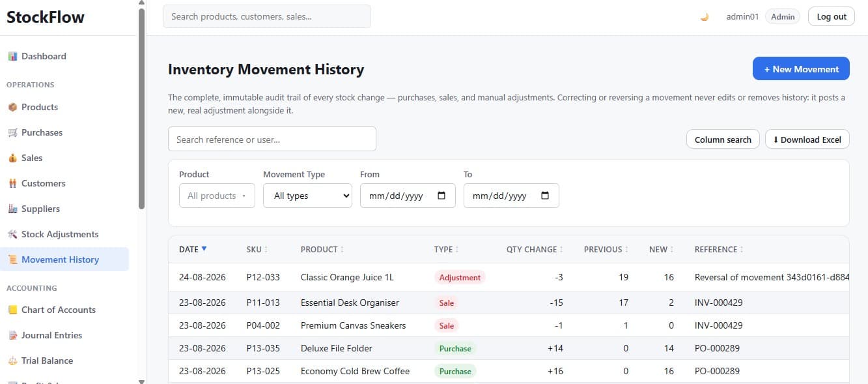Click the global search products field

point(267,16)
